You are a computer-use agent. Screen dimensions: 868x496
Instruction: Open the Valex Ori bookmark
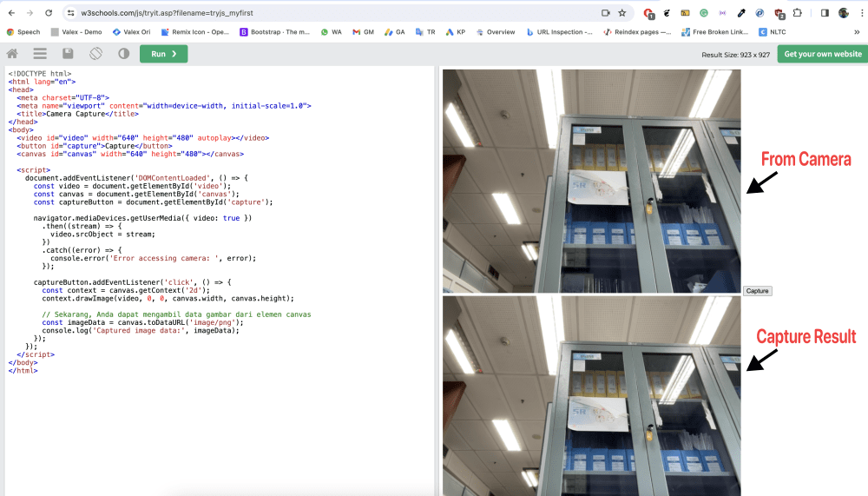[x=131, y=32]
